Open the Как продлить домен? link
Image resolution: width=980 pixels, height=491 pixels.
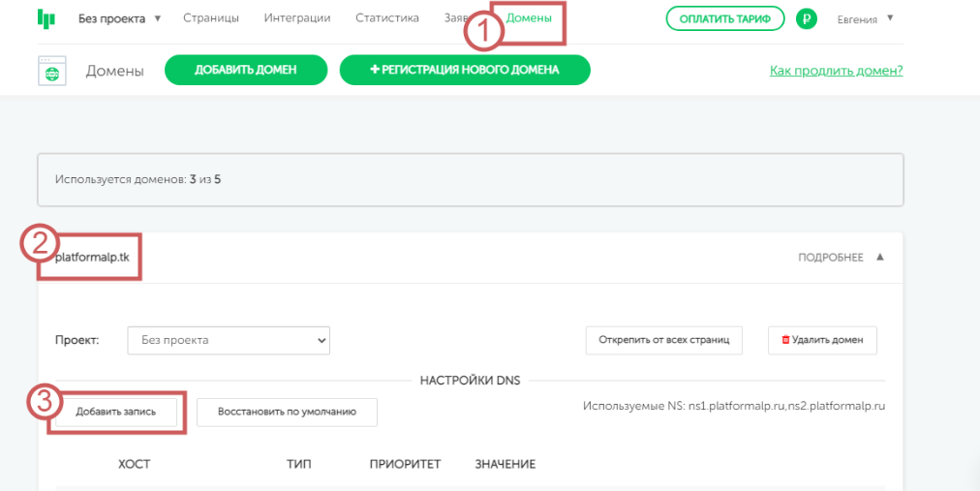pyautogui.click(x=836, y=71)
